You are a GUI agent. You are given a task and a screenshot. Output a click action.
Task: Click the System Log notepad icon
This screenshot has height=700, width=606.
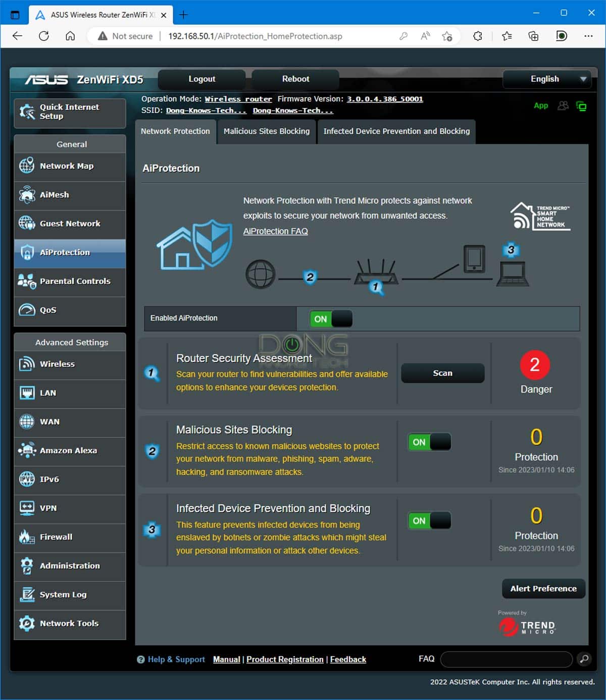pos(27,595)
